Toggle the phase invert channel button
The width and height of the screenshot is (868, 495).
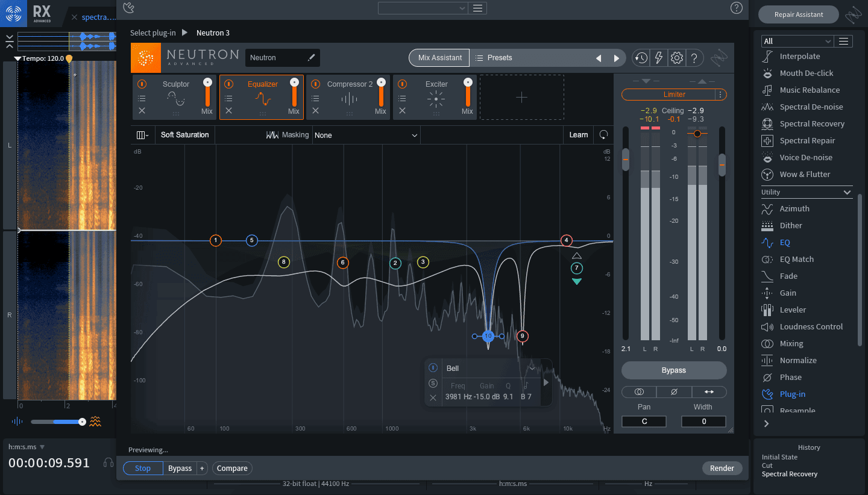point(674,391)
